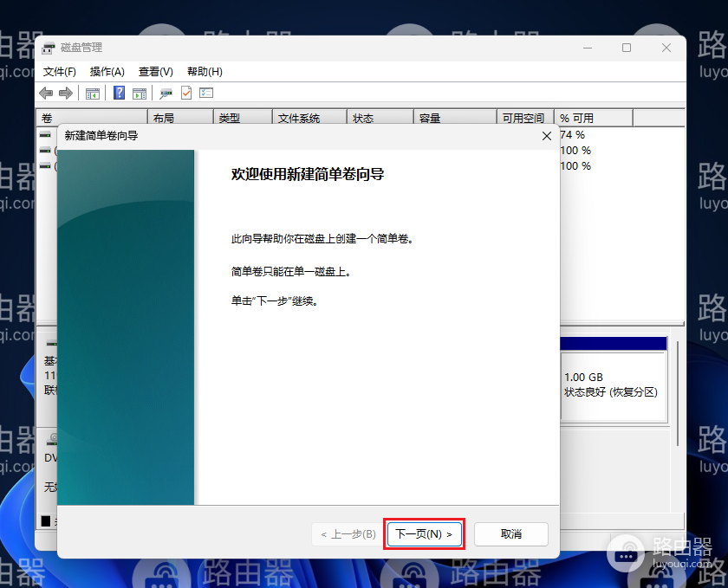Open the 文件(F) menu
This screenshot has width=728, height=588.
point(60,72)
